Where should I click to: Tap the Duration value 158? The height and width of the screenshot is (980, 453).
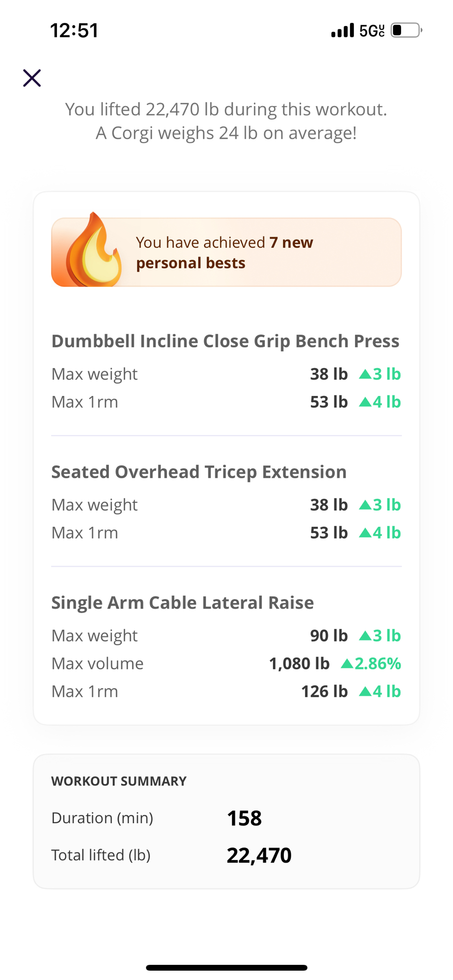(x=244, y=818)
